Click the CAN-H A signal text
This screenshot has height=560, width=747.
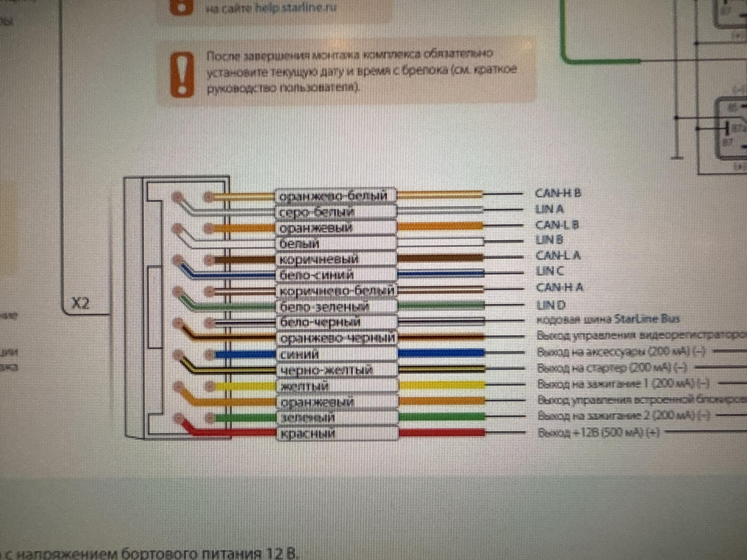click(x=559, y=287)
